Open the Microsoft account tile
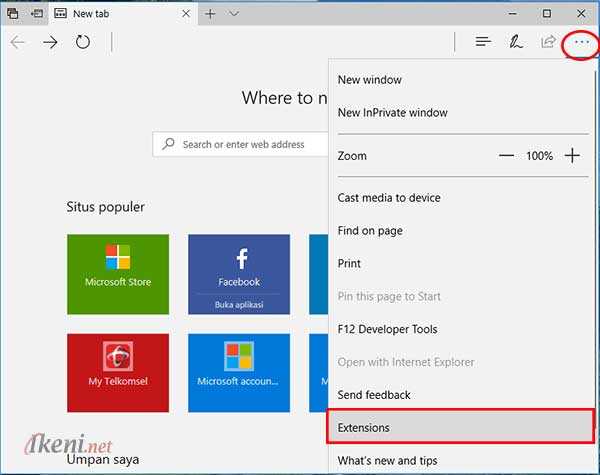 pos(239,373)
